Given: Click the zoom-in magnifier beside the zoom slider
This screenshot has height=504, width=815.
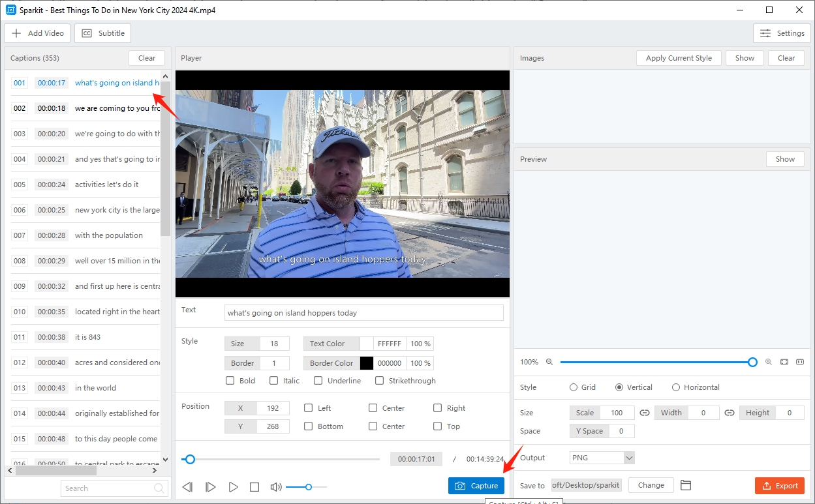Looking at the screenshot, I should tap(768, 361).
